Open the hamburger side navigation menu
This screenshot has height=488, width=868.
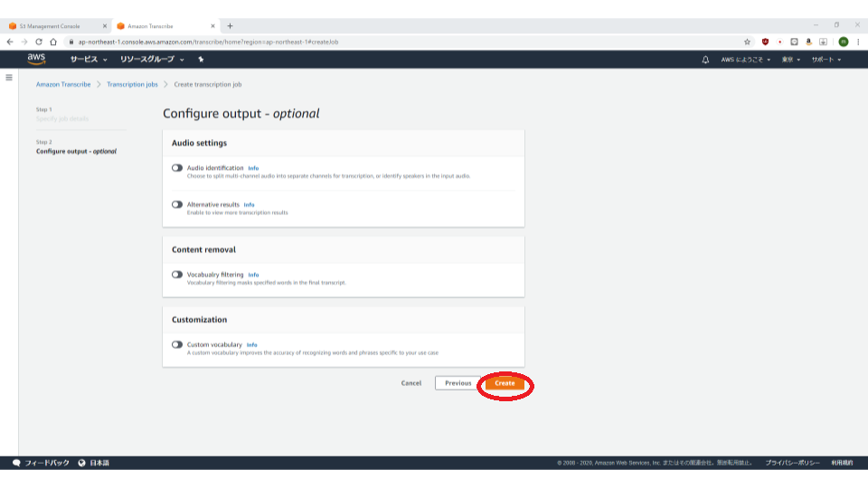(x=9, y=78)
